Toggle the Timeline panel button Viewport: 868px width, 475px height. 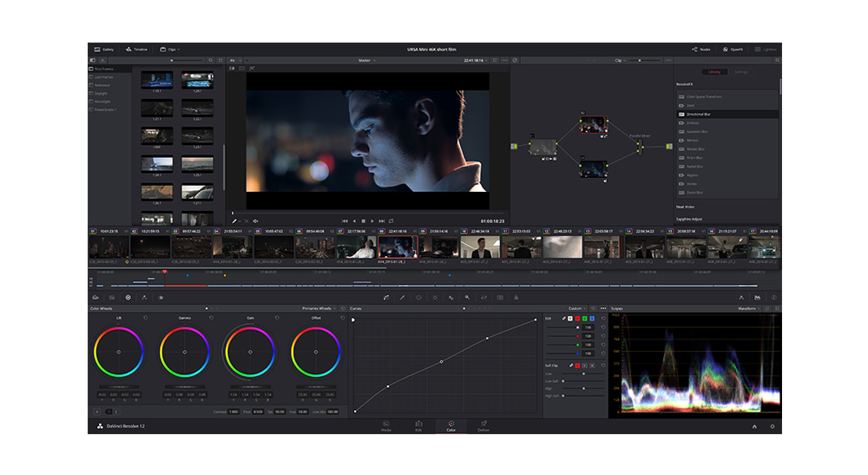(x=136, y=49)
